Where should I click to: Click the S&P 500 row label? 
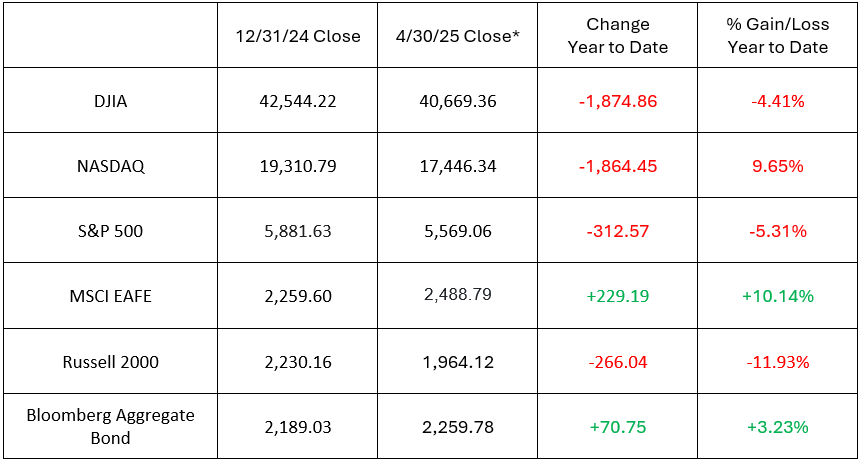110,231
